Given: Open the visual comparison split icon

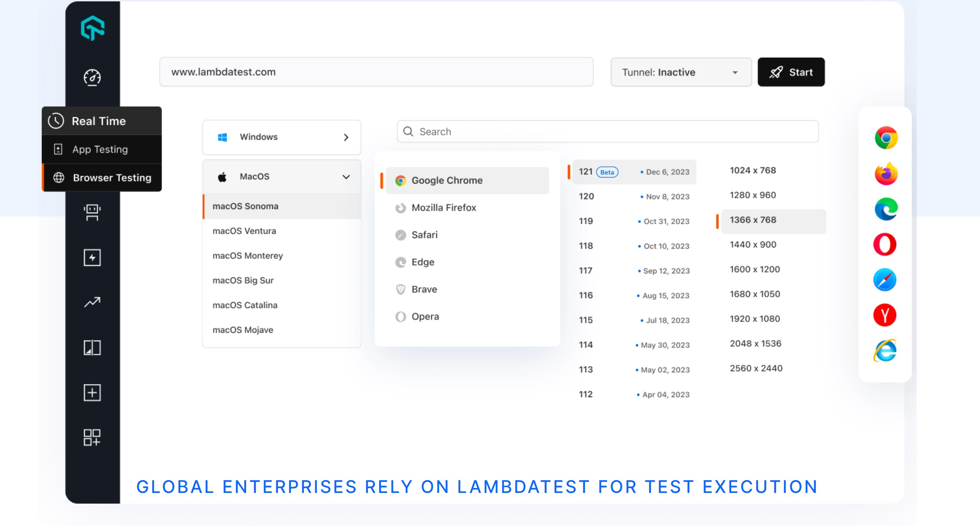Looking at the screenshot, I should 92,347.
